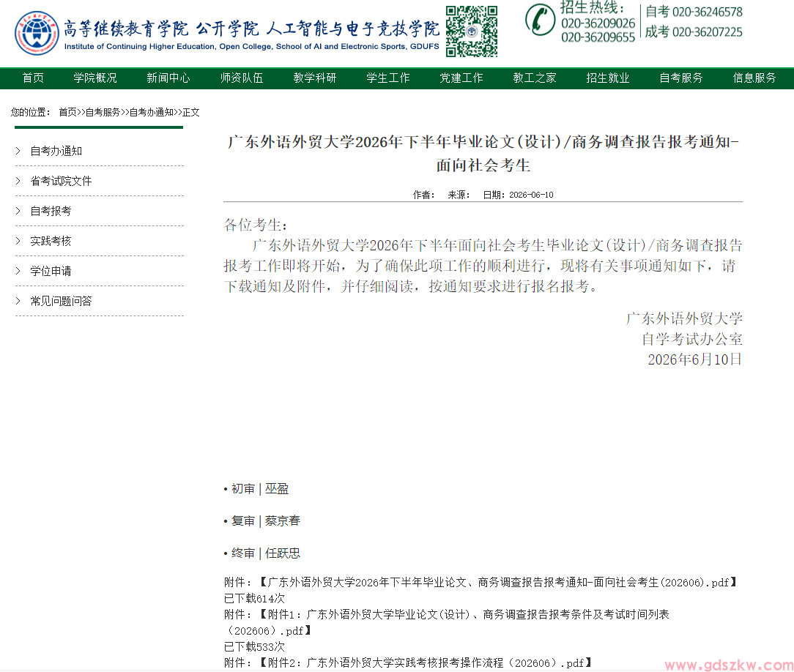794x672 pixels.
Task: Open 省考试院文件 sidebar link
Action: (62, 181)
